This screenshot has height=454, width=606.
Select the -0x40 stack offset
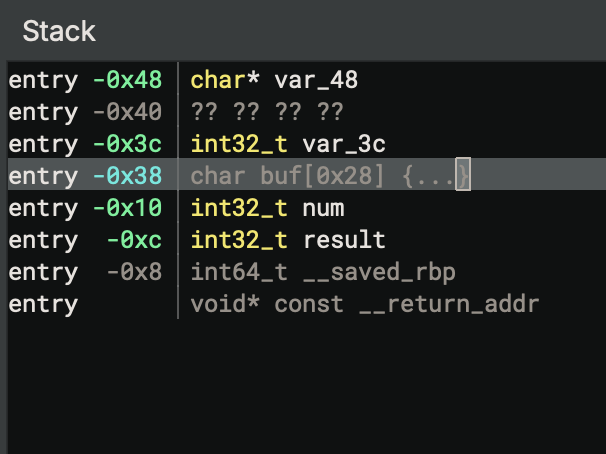pyautogui.click(x=127, y=111)
